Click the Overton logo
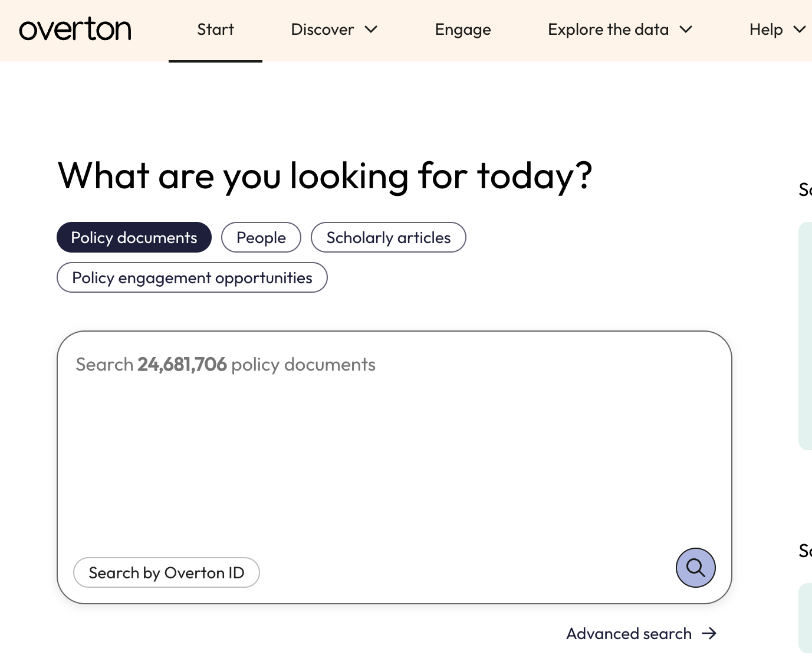Viewport: 812px width, 658px height. click(x=75, y=30)
